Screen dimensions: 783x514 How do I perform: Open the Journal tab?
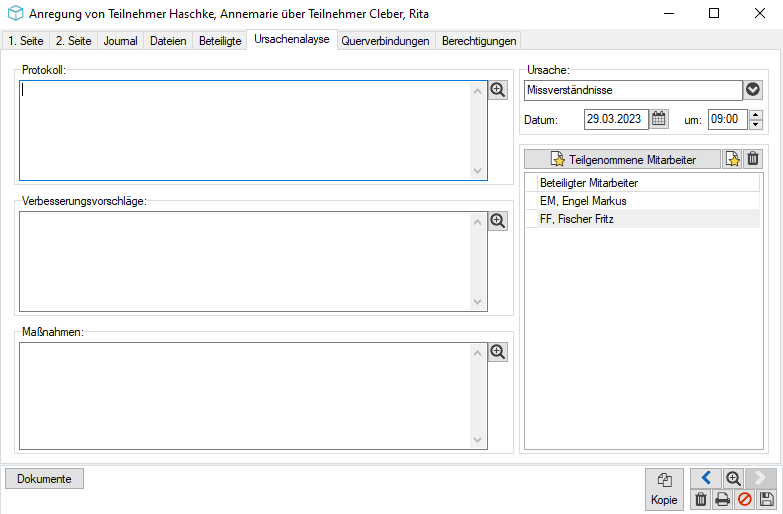click(x=120, y=41)
